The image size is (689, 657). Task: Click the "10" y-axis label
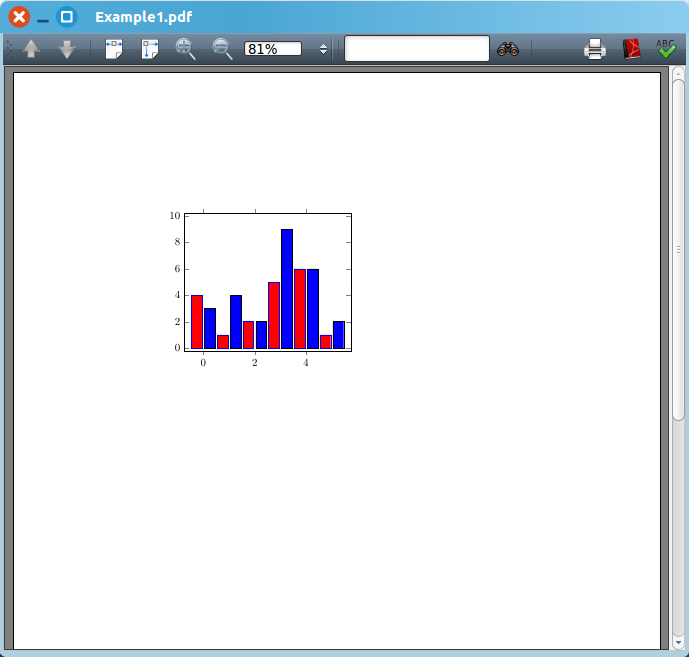(x=175, y=215)
